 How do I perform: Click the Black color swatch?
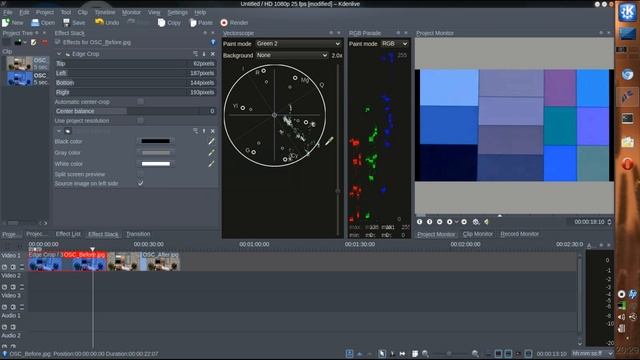click(156, 141)
